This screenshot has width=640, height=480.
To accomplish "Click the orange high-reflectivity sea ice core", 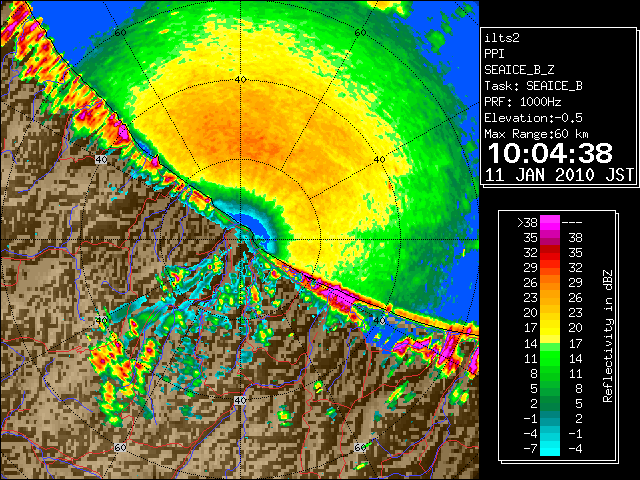I will [x=245, y=139].
